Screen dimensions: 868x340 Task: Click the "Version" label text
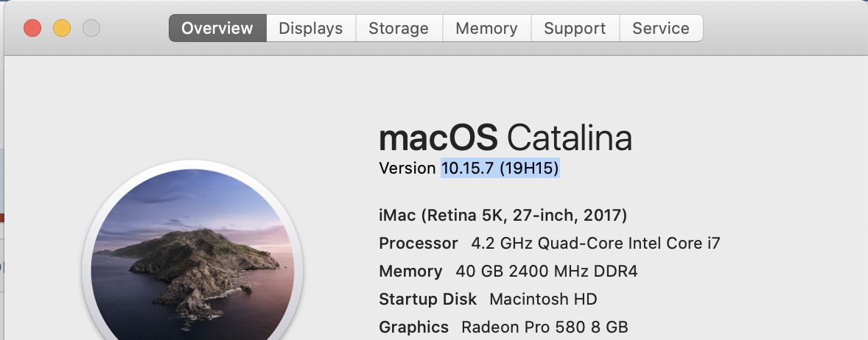[x=407, y=169]
